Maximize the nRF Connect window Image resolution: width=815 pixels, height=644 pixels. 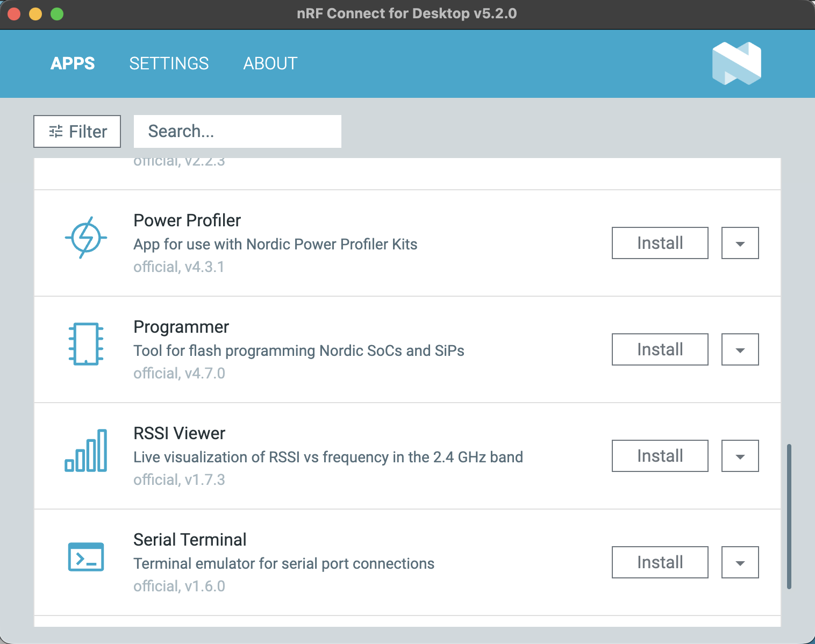click(57, 14)
